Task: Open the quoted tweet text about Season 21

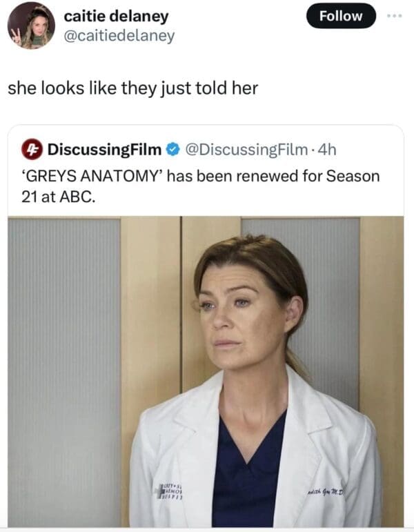Action: [200, 186]
